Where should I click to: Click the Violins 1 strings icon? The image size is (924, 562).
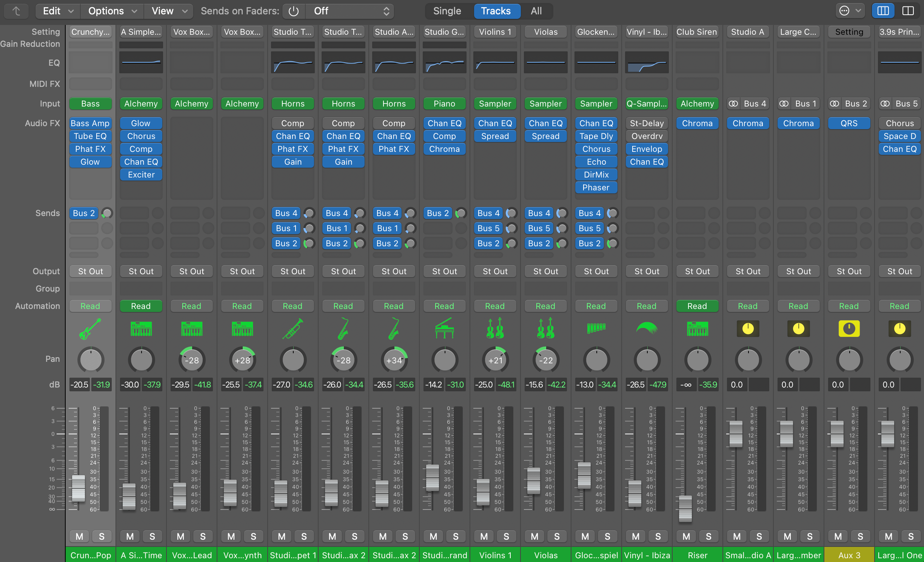tap(495, 329)
